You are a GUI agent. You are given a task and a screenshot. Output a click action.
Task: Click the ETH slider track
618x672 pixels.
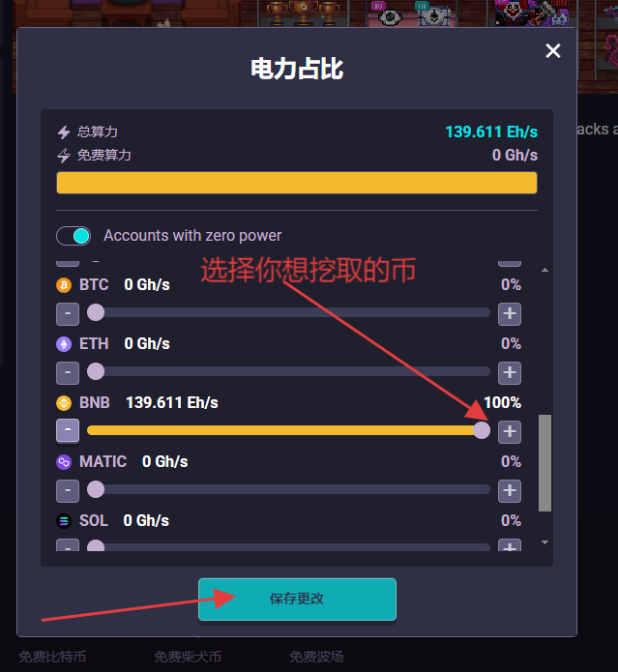tap(288, 371)
